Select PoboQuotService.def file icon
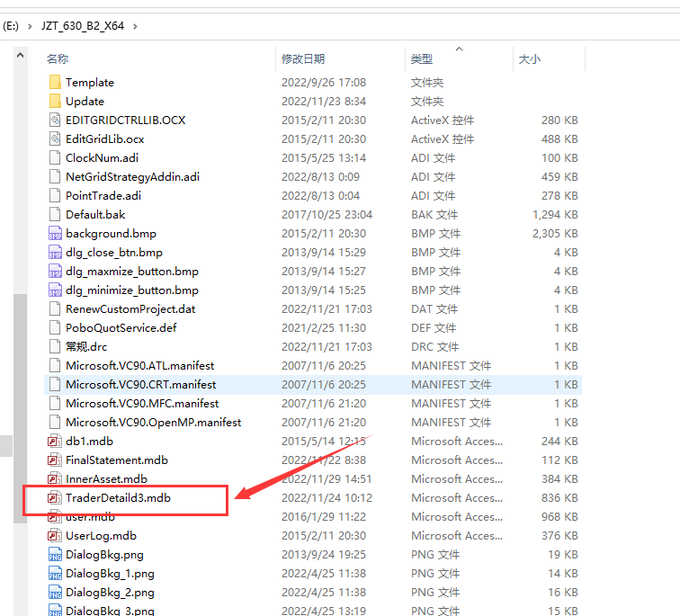680x616 pixels. pyautogui.click(x=55, y=327)
